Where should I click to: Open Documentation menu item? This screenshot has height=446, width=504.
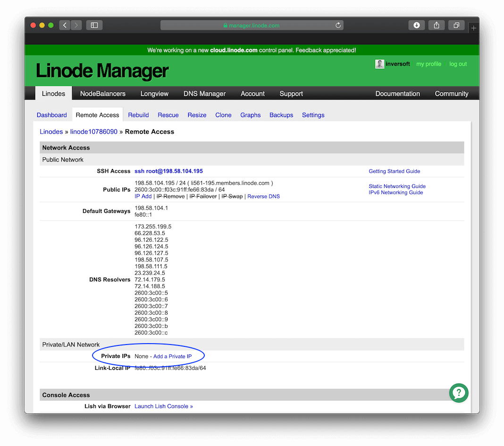398,93
